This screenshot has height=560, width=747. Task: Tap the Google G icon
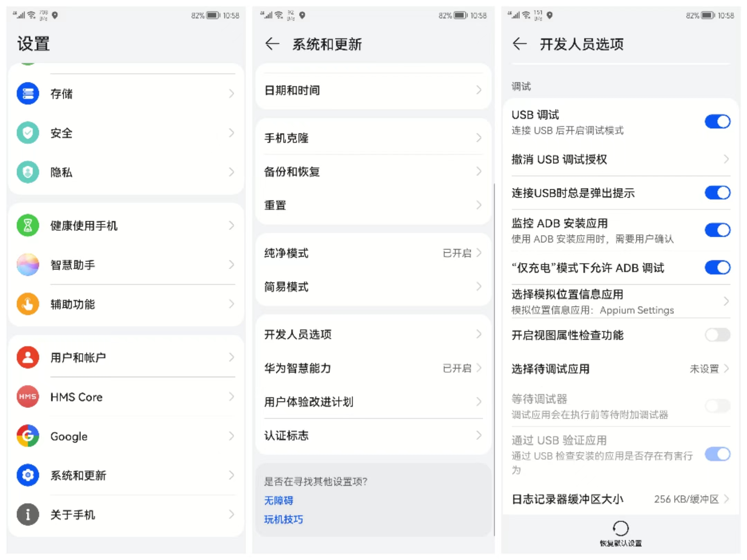[28, 436]
